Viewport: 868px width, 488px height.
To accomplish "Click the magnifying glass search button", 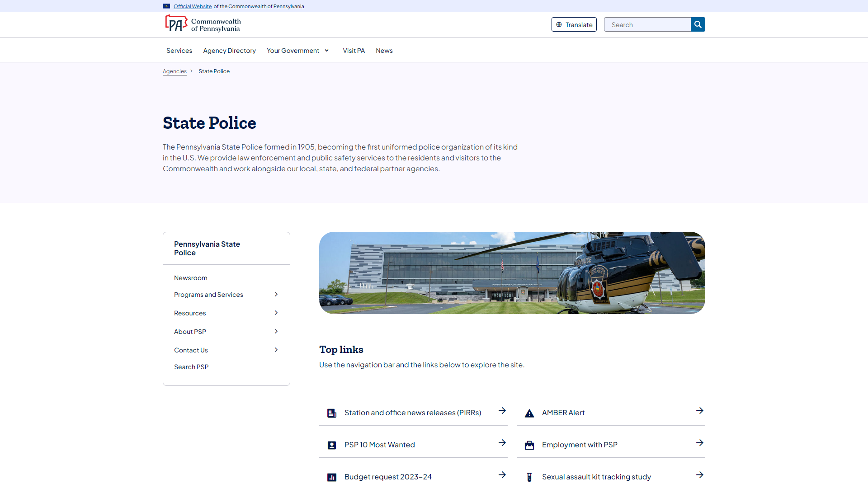I will pyautogui.click(x=698, y=24).
